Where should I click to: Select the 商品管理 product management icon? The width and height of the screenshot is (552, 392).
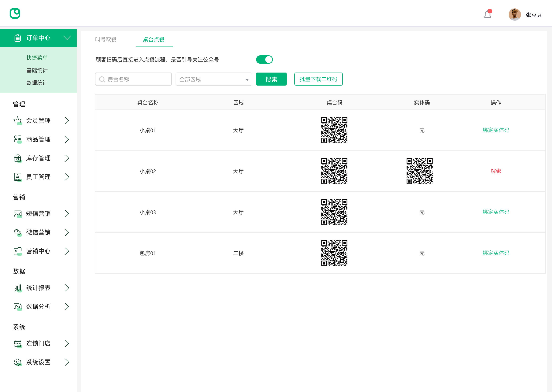[17, 139]
